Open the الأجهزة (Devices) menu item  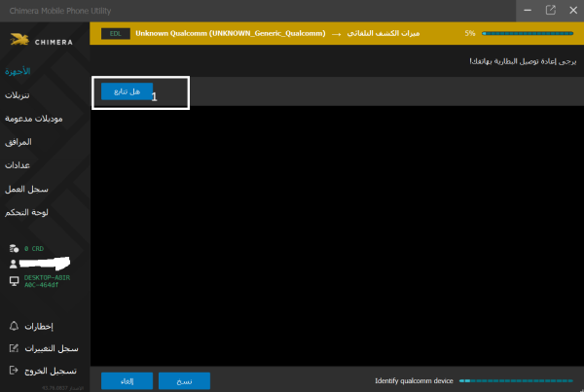pyautogui.click(x=18, y=71)
